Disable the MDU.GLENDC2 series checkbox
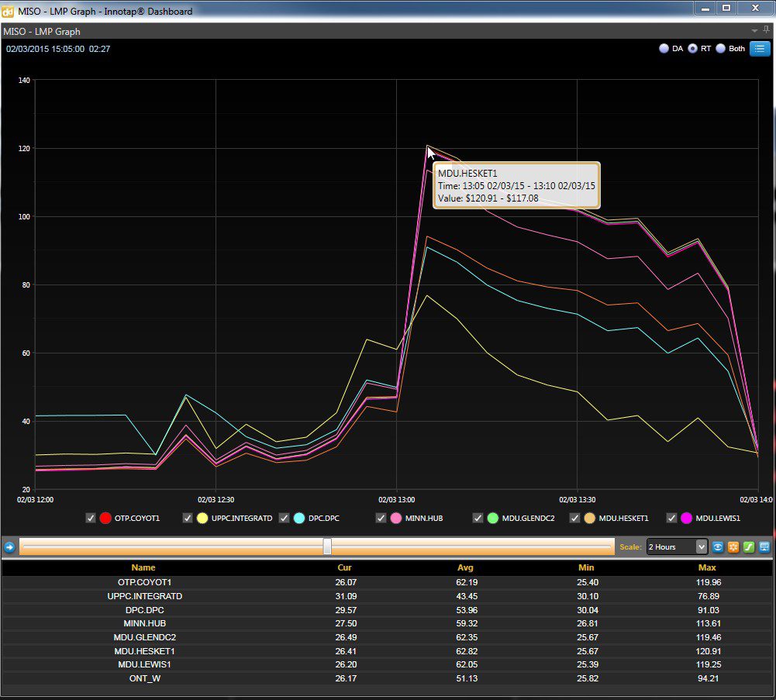The image size is (776, 700). tap(478, 518)
